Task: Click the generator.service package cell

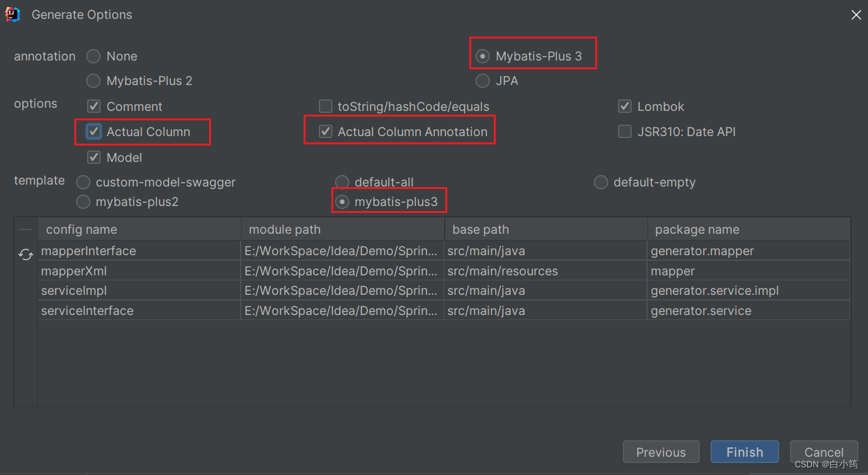Action: coord(749,311)
